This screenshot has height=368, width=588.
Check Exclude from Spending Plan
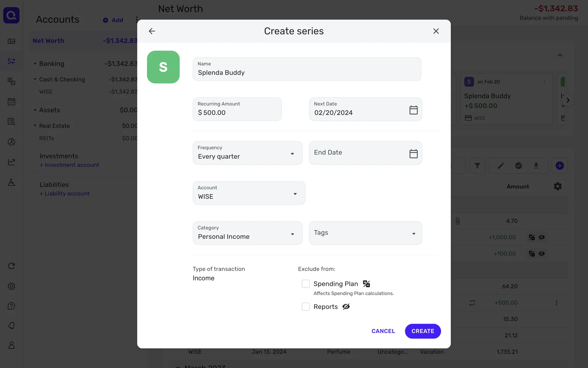click(306, 284)
